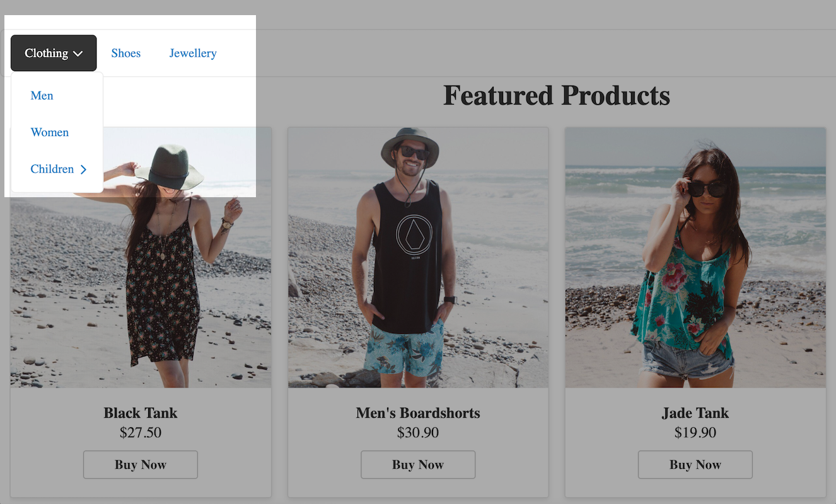This screenshot has height=504, width=836.
Task: Click the $30.90 price label
Action: pyautogui.click(x=417, y=433)
